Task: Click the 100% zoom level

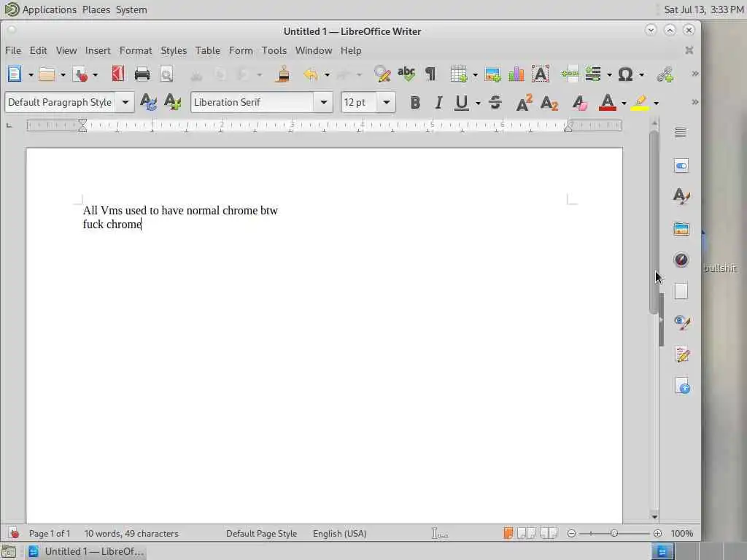Action: pyautogui.click(x=682, y=533)
